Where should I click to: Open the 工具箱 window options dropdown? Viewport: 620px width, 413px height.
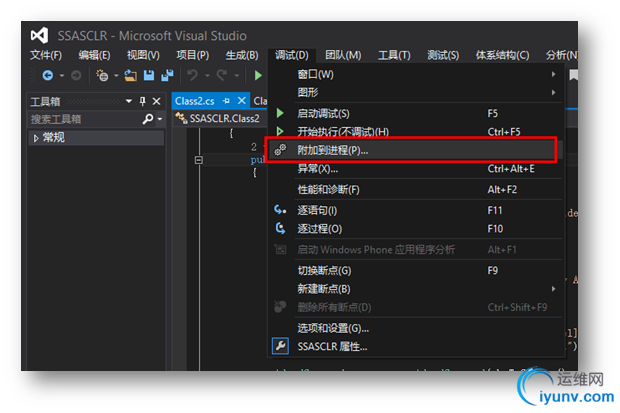click(129, 101)
